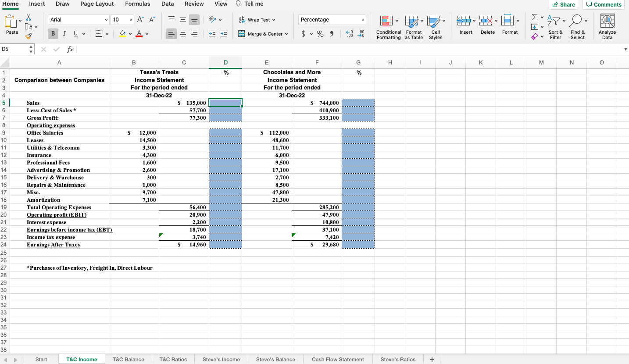Open the Steve's Income sheet tab
The width and height of the screenshot is (629, 364).
coord(221,359)
